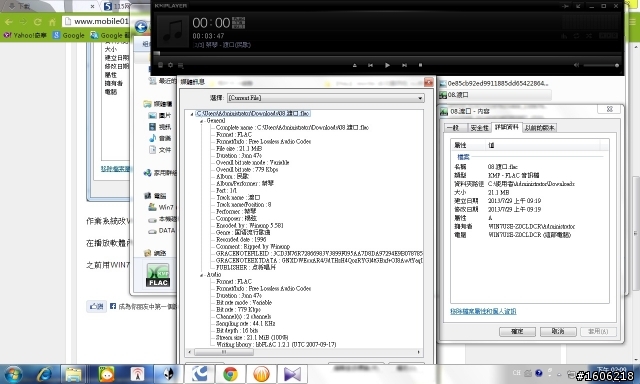Click the KMPlayer album art music note
The height and width of the screenshot is (384, 640).
pos(173,31)
